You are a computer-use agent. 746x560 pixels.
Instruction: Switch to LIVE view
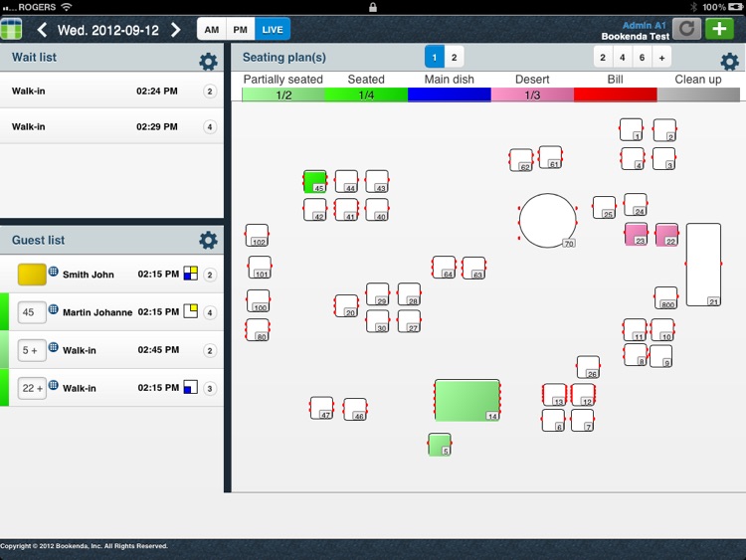pos(273,30)
